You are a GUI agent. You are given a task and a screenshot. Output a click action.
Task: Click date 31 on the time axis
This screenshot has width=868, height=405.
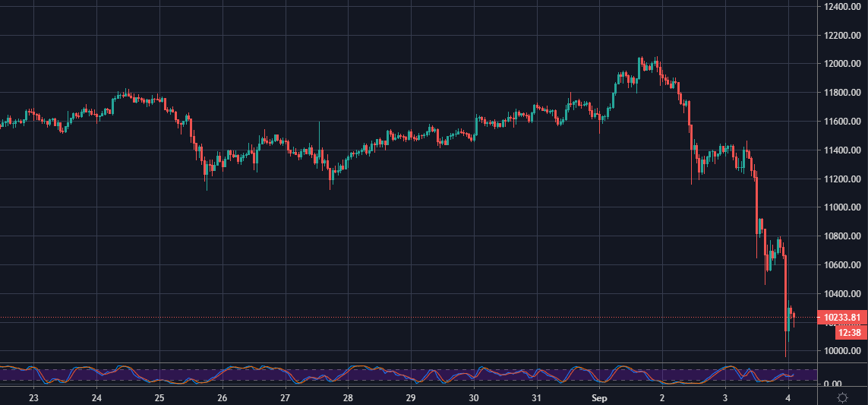(x=536, y=397)
